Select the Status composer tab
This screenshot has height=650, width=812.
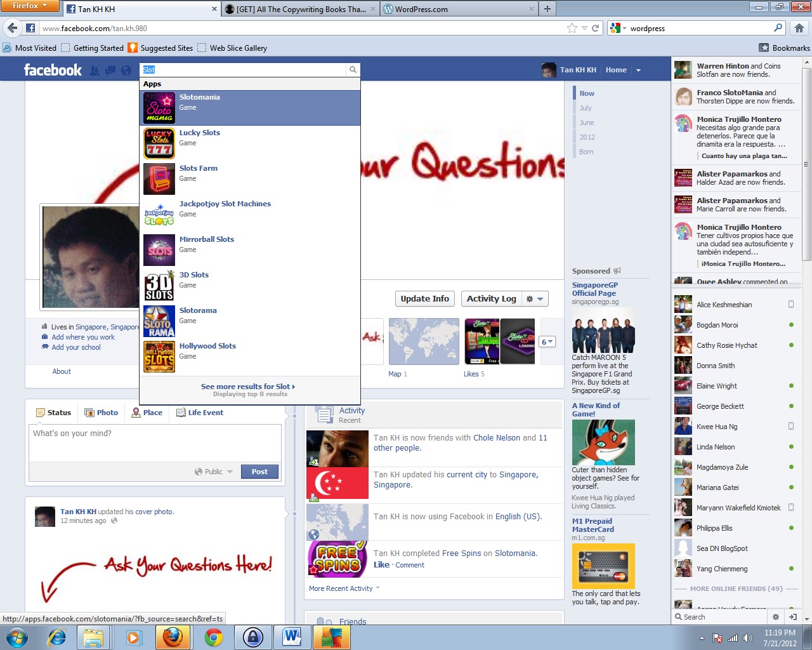pos(53,413)
